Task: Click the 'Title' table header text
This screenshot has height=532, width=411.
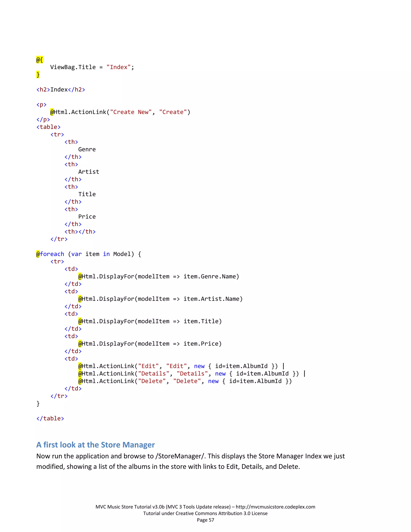Action: point(87,194)
